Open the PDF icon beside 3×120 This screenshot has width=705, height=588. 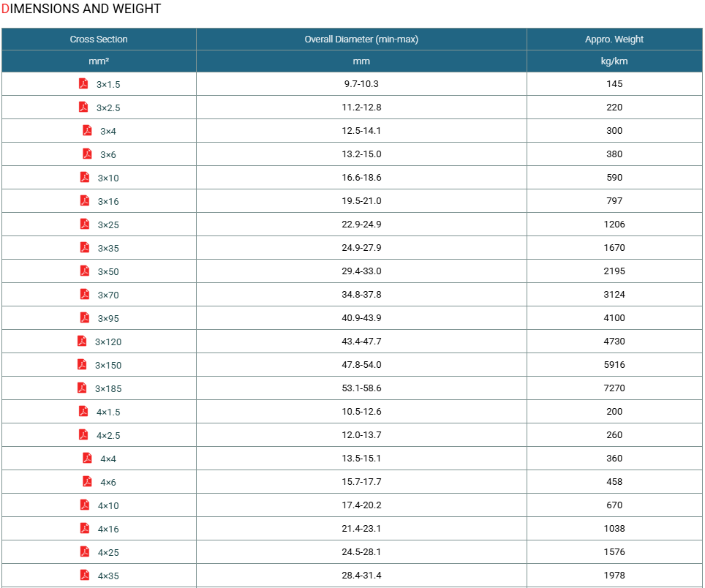coord(82,341)
